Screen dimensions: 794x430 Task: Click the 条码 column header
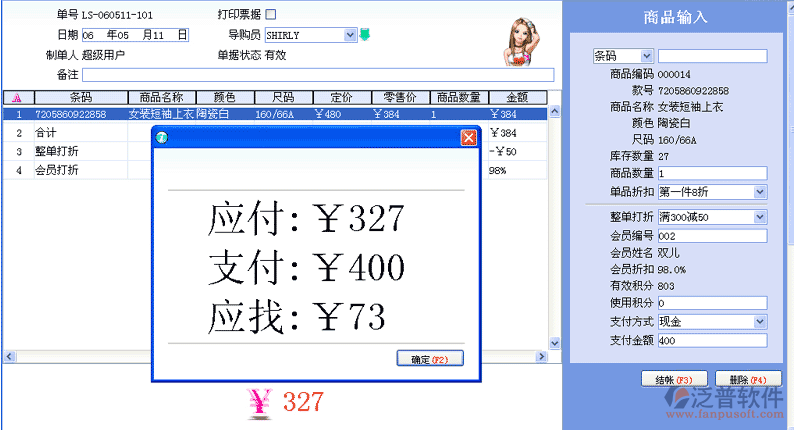(x=81, y=98)
